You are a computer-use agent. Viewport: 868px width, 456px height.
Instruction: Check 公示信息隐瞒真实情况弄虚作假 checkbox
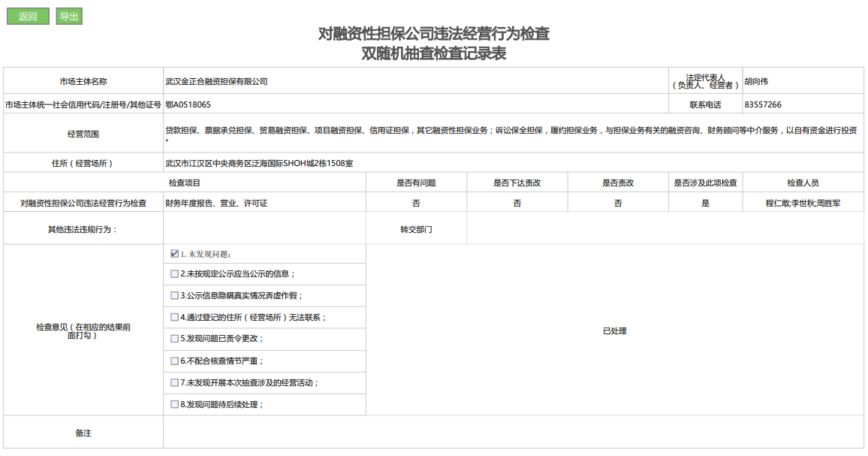(174, 296)
